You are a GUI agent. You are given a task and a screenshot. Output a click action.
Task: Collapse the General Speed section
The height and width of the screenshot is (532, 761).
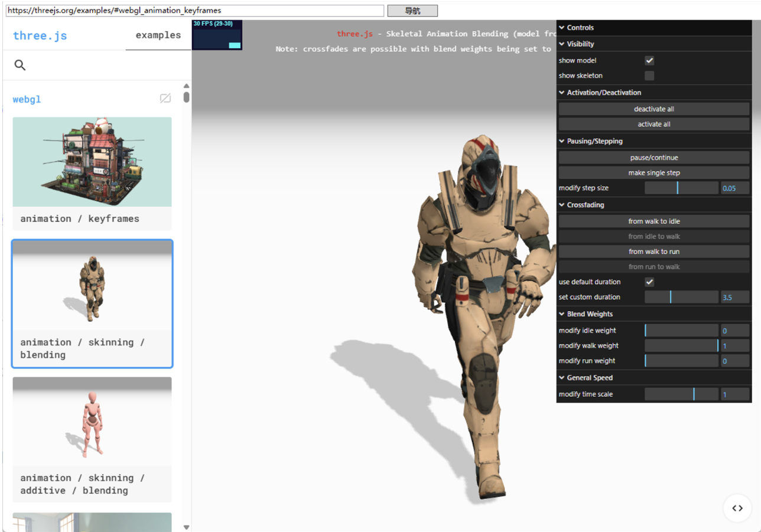(654, 378)
